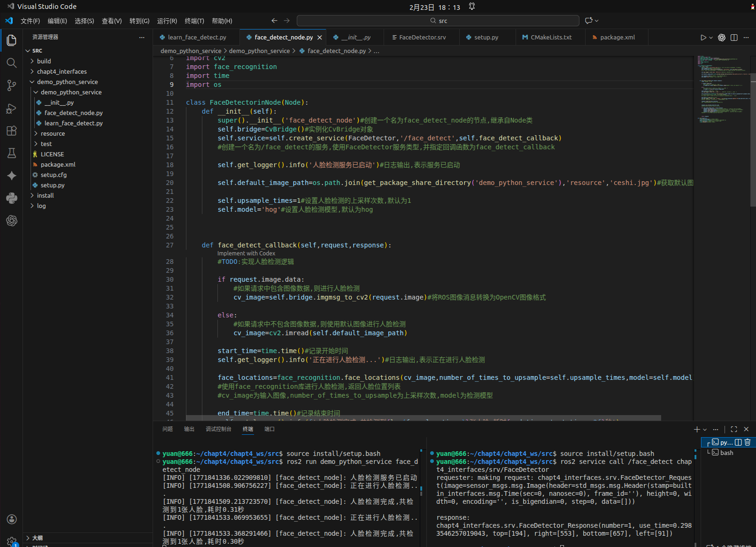Open the Run and Debug view

point(12,108)
